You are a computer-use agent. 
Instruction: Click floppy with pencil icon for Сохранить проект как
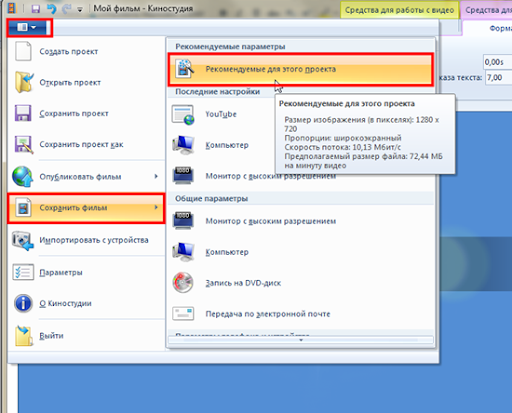tap(24, 144)
